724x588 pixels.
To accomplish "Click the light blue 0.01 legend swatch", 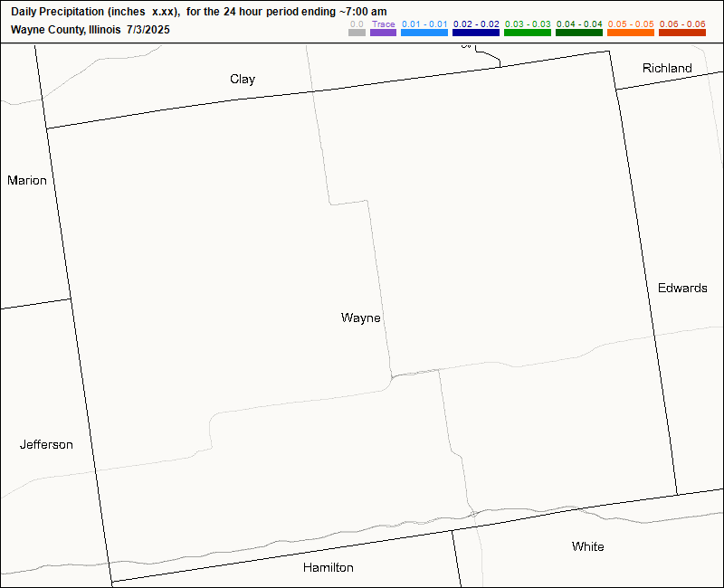I will click(424, 33).
